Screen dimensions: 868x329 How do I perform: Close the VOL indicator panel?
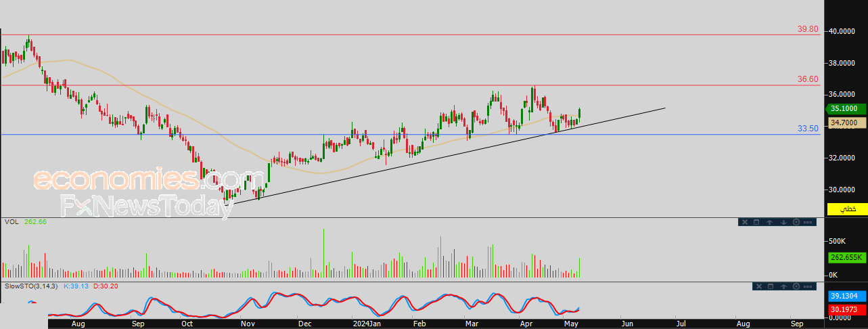[745, 222]
